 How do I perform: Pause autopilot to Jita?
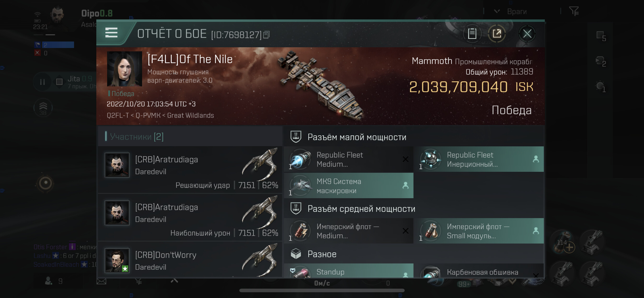42,82
